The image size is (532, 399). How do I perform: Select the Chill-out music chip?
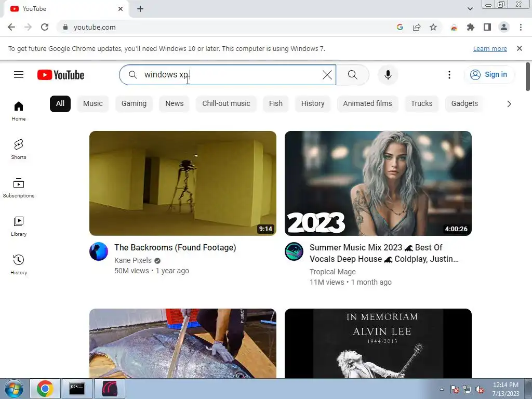point(227,103)
